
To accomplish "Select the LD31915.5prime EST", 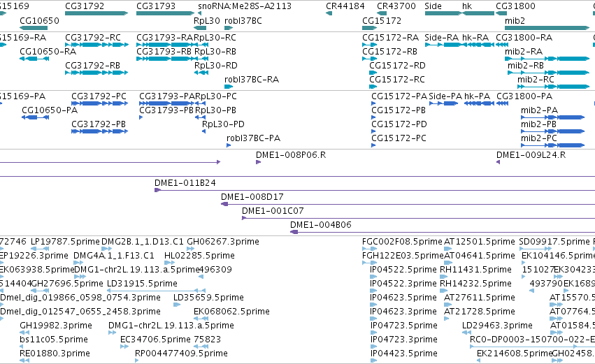I will (156, 291).
